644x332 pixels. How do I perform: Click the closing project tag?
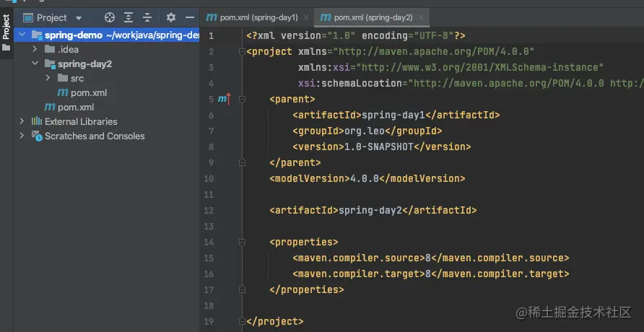click(x=275, y=321)
